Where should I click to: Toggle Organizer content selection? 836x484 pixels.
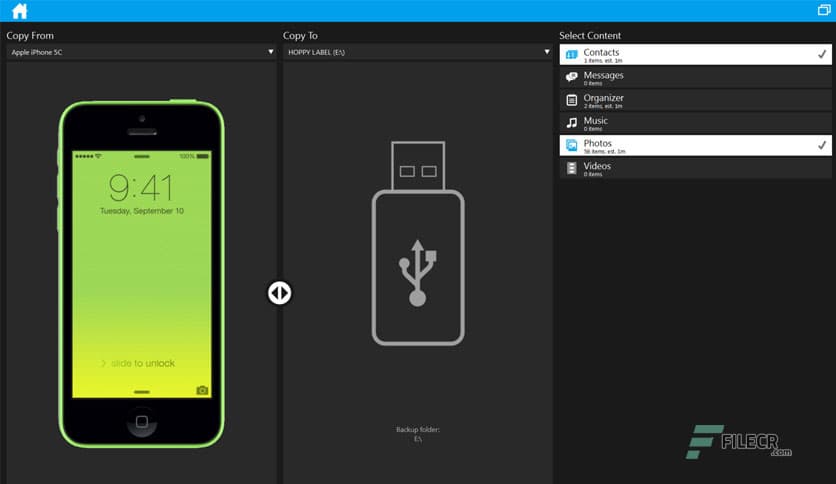click(695, 100)
